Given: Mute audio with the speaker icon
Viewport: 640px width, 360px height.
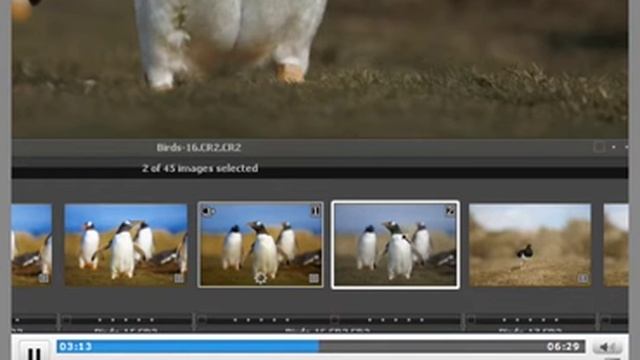Looking at the screenshot, I should 607,347.
